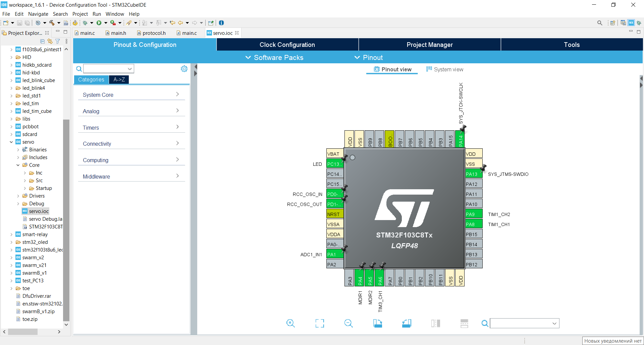This screenshot has height=345, width=644.
Task: Open the Project menu
Action: [x=80, y=14]
